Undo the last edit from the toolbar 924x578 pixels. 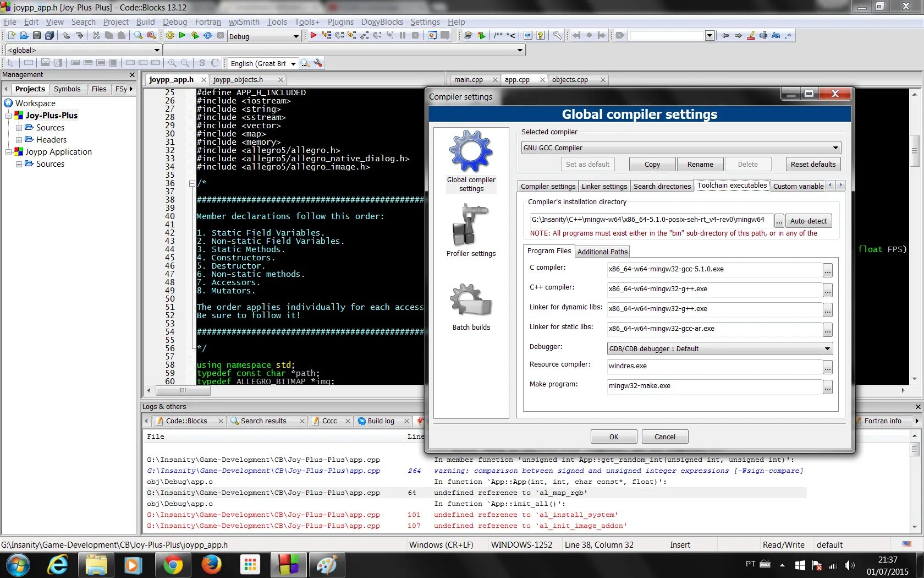click(67, 36)
